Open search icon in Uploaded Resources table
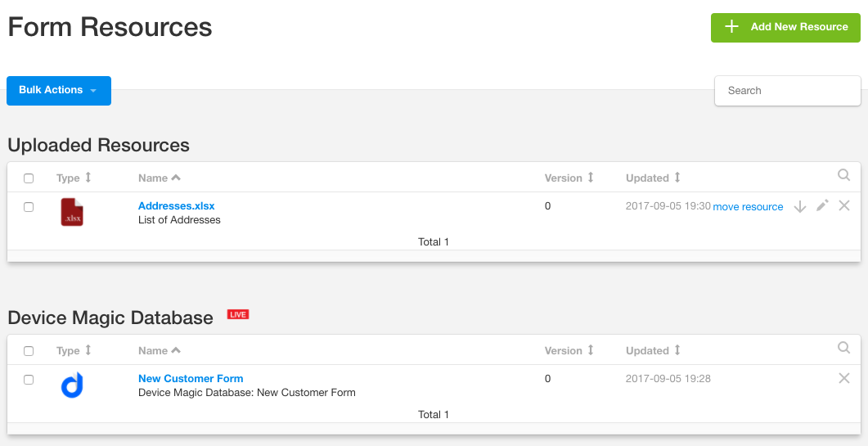 point(843,175)
